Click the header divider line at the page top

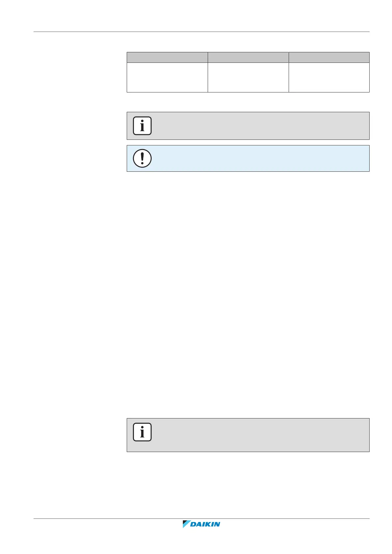(x=201, y=32)
